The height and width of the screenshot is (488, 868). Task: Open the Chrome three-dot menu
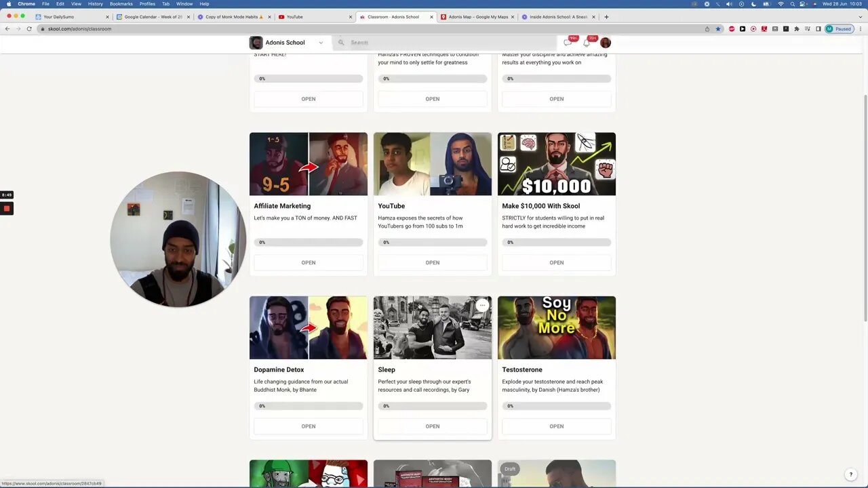click(860, 29)
